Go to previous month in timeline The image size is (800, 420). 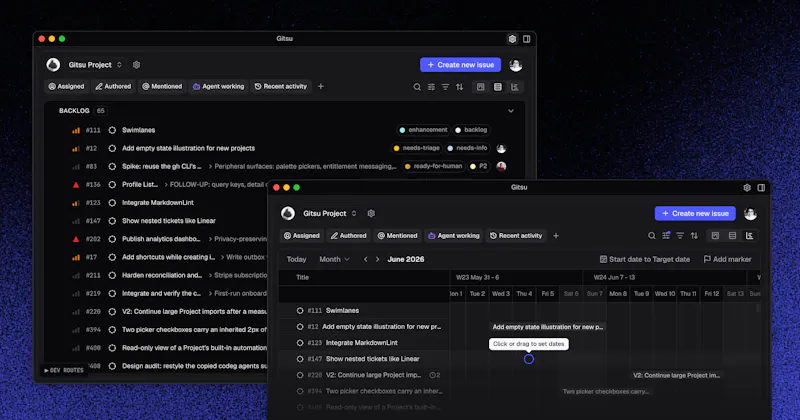coord(366,259)
